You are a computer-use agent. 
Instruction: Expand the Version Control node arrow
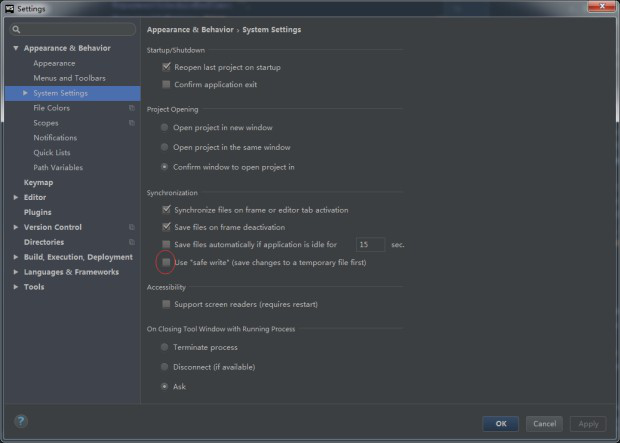[16, 227]
